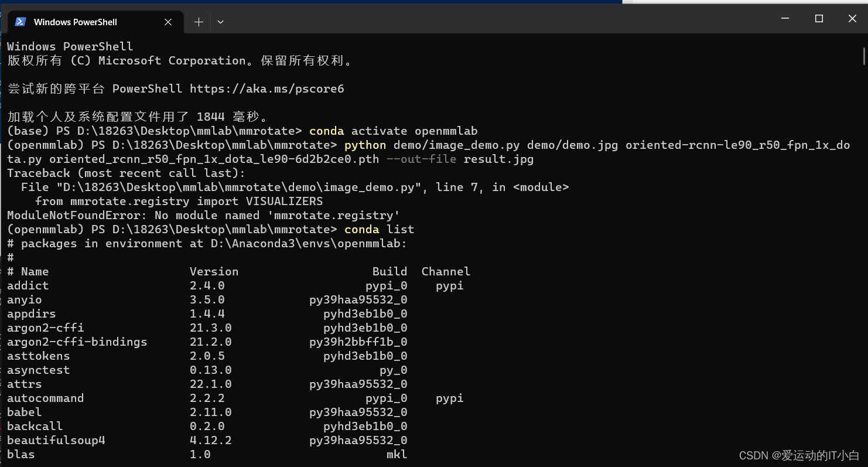This screenshot has width=868, height=467.
Task: Open the tab dropdown chevron menu
Action: tap(220, 22)
